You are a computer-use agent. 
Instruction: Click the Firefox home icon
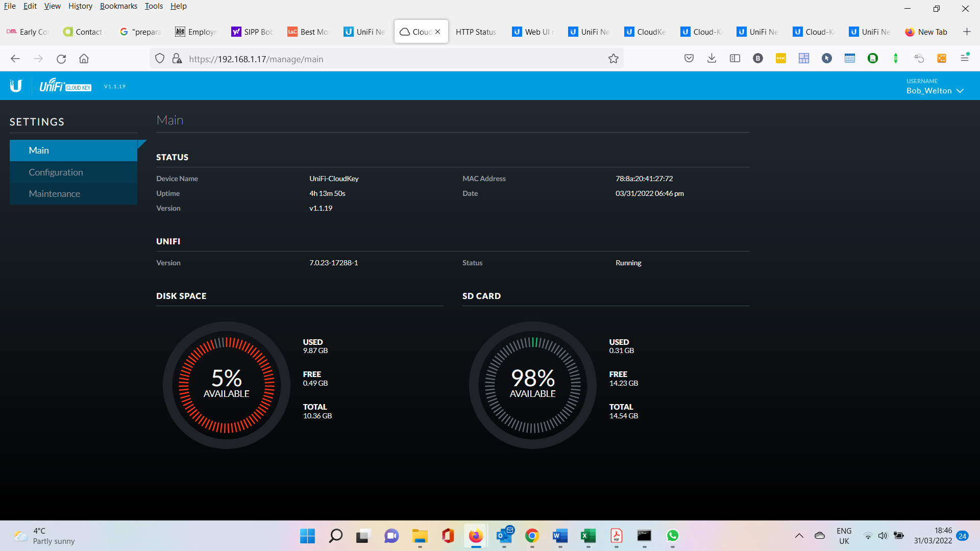[x=84, y=59]
